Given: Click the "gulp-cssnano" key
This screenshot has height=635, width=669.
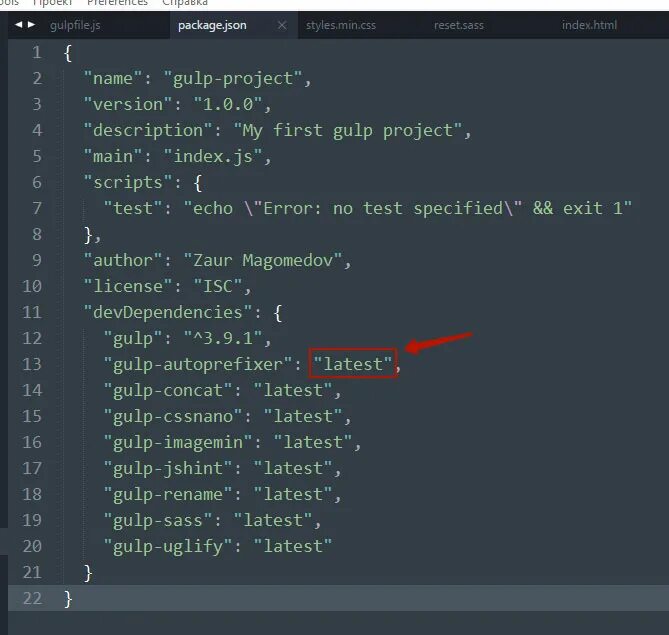Looking at the screenshot, I should [173, 417].
